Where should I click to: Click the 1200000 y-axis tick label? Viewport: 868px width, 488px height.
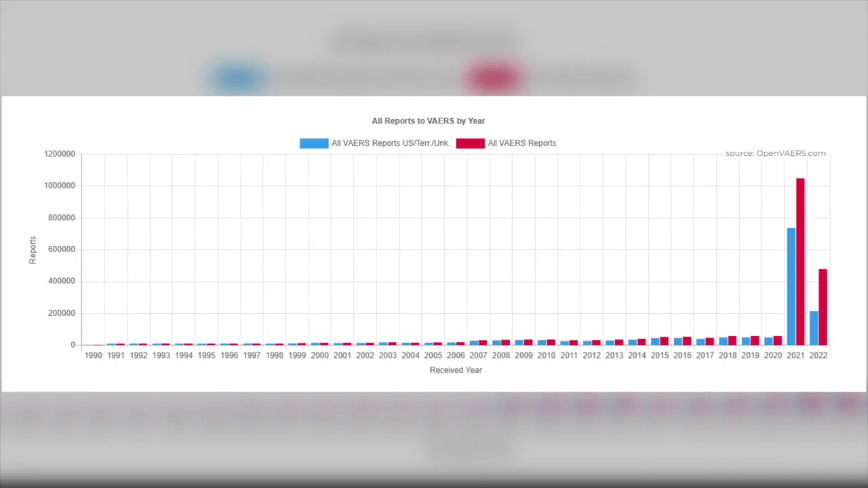[x=60, y=154]
